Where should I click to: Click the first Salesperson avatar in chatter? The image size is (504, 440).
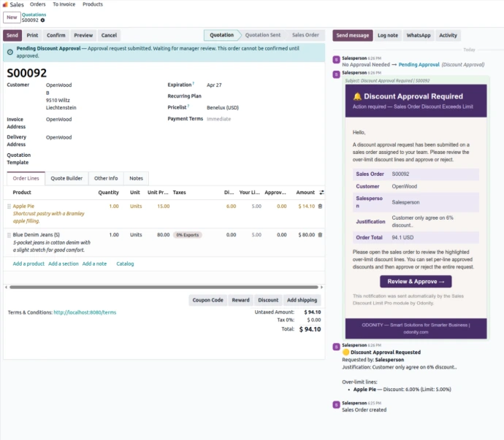(336, 59)
